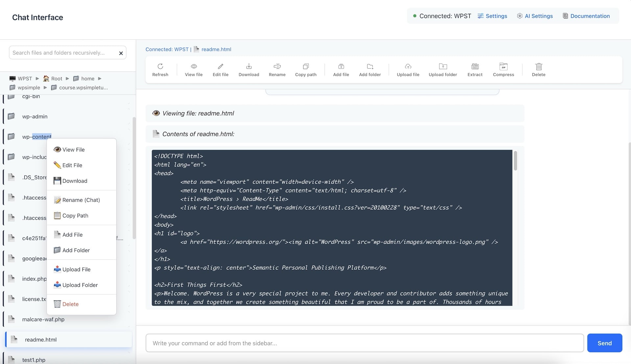Expand the arrow after WPST in breadcrumb
Image resolution: width=631 pixels, height=364 pixels.
point(37,79)
